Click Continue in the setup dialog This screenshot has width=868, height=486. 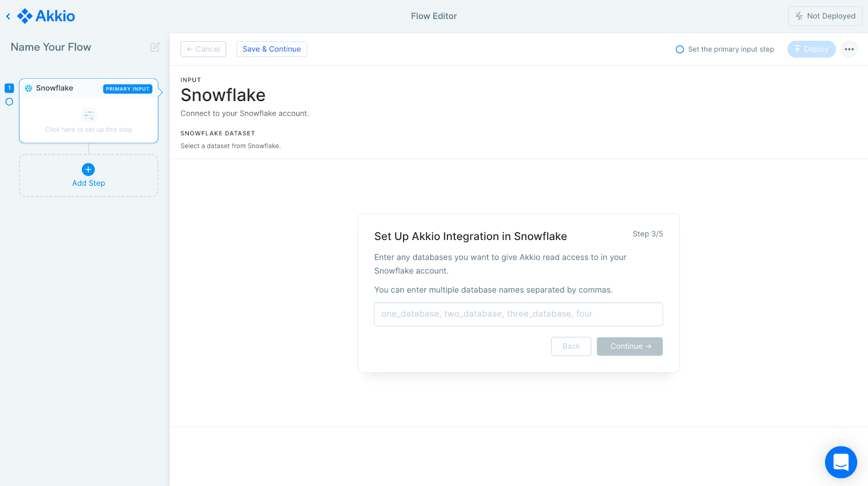tap(630, 346)
